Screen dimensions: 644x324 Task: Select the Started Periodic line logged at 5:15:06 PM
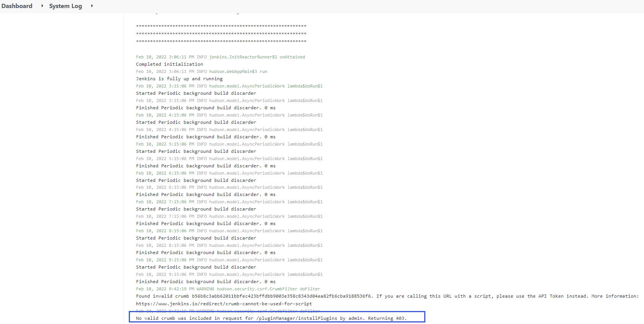pos(196,151)
